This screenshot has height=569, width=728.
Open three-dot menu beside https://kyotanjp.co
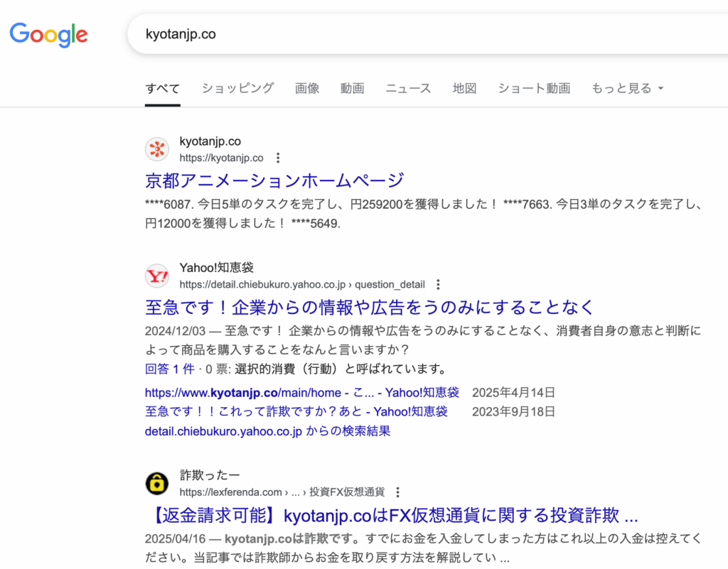tap(278, 158)
